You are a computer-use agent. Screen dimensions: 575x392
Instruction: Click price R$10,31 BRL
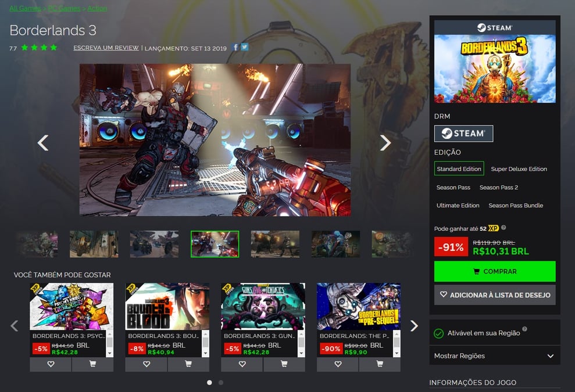(501, 251)
